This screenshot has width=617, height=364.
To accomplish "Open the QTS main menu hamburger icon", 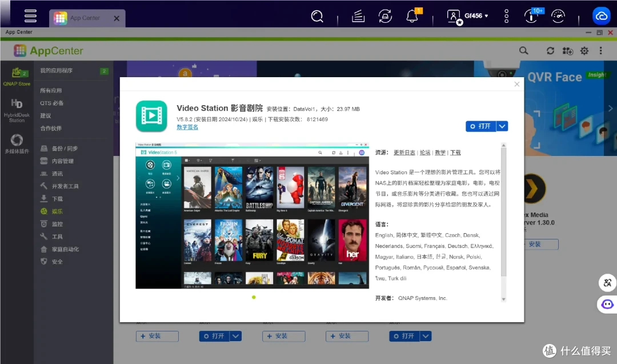I will (30, 16).
